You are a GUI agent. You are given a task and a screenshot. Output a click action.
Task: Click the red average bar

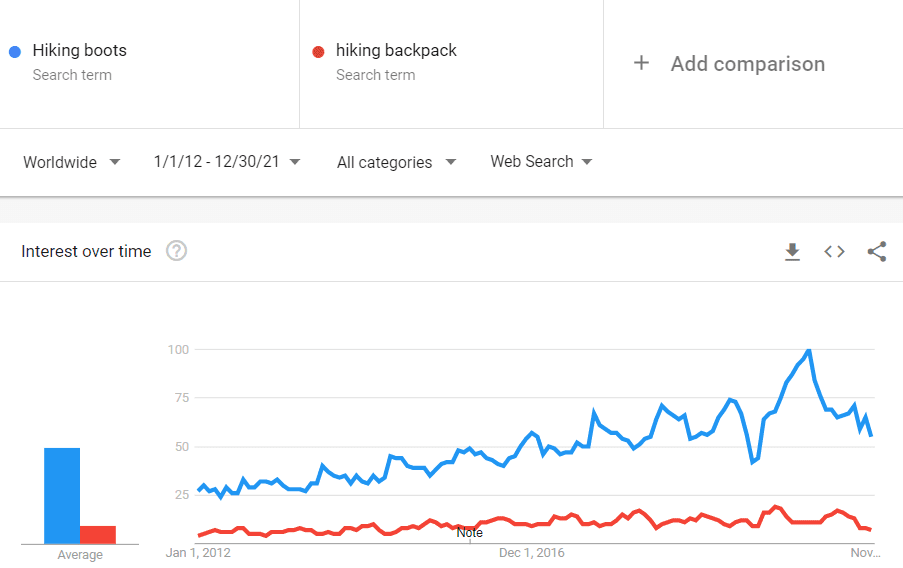pos(98,535)
